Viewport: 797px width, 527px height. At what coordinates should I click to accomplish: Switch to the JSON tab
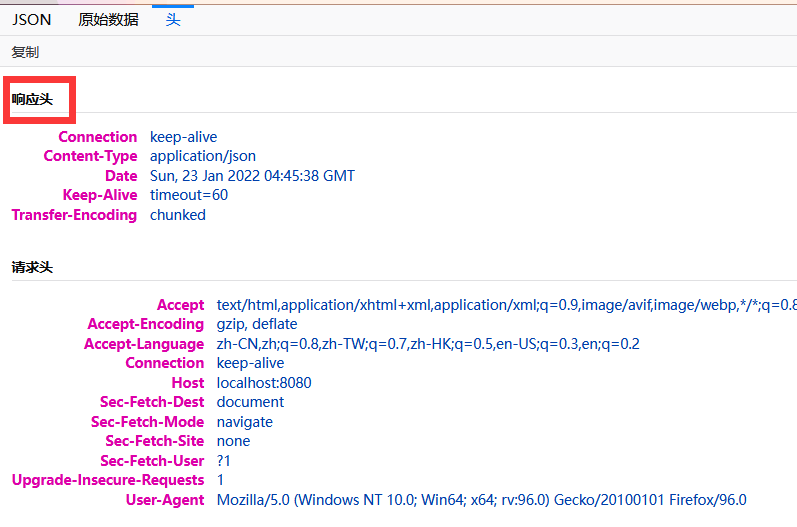[x=31, y=19]
